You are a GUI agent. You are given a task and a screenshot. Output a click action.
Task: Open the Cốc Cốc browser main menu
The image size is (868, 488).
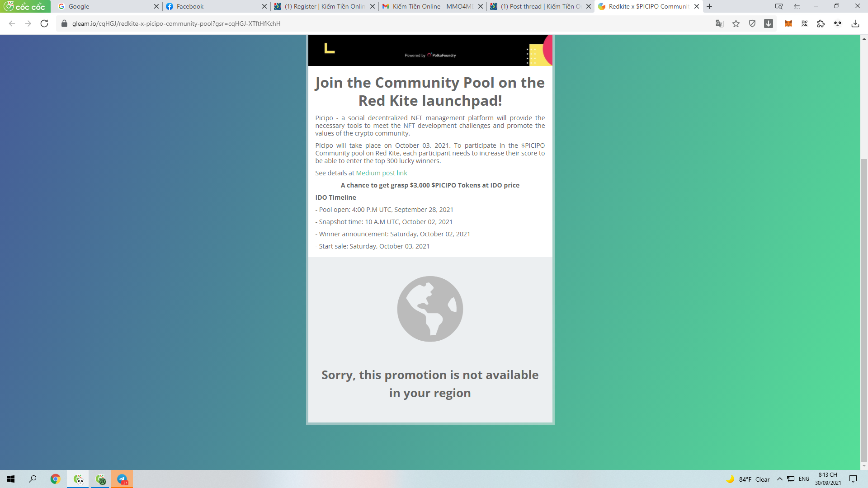click(x=25, y=6)
